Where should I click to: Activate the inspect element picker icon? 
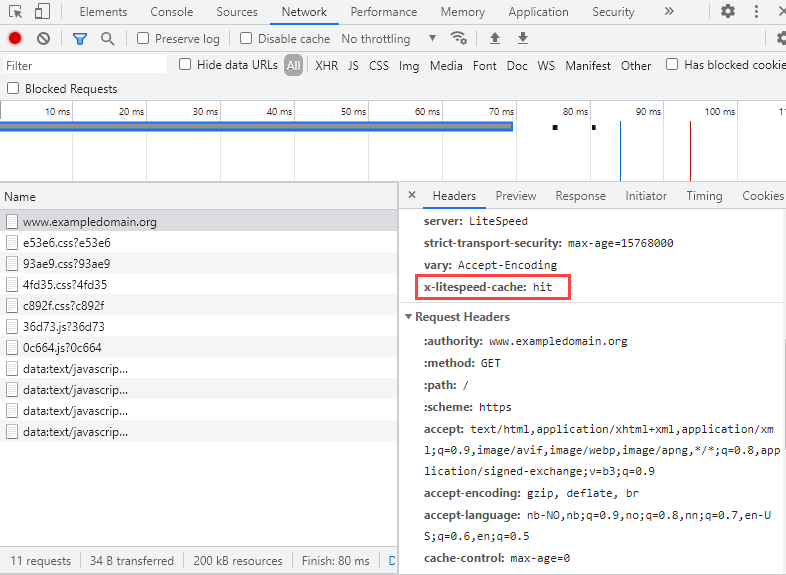16,12
